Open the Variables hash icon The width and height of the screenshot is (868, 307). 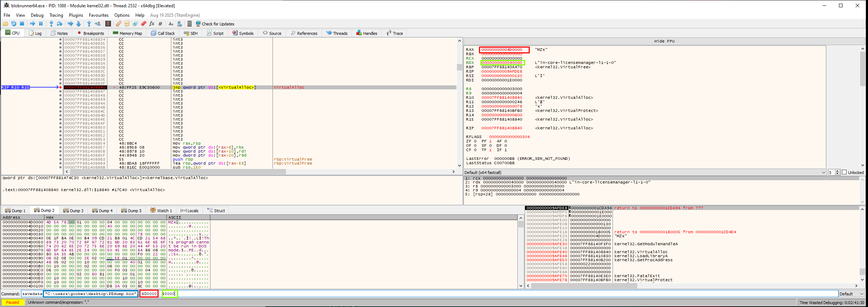tap(160, 24)
